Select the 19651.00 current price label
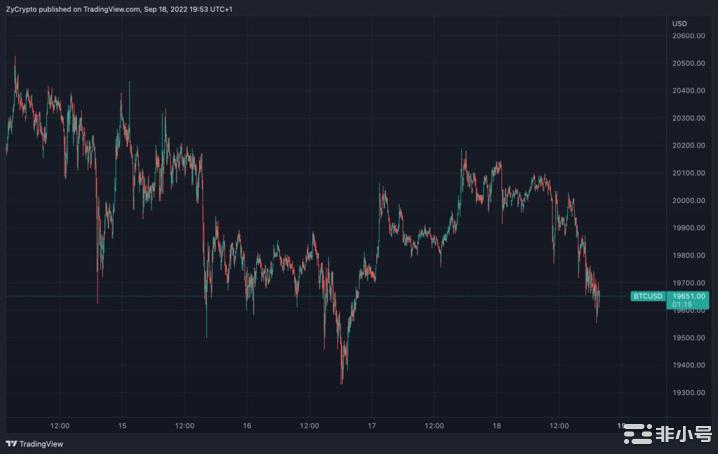This screenshot has height=454, width=718. click(x=686, y=296)
